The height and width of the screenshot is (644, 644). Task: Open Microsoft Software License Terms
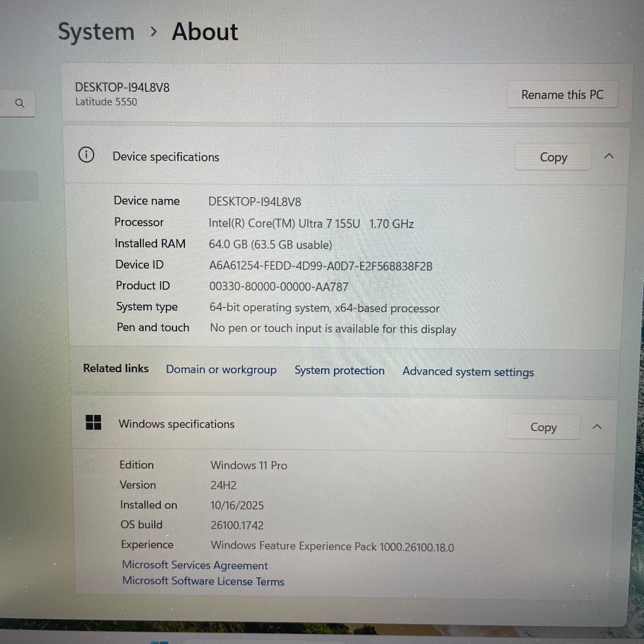click(x=203, y=581)
